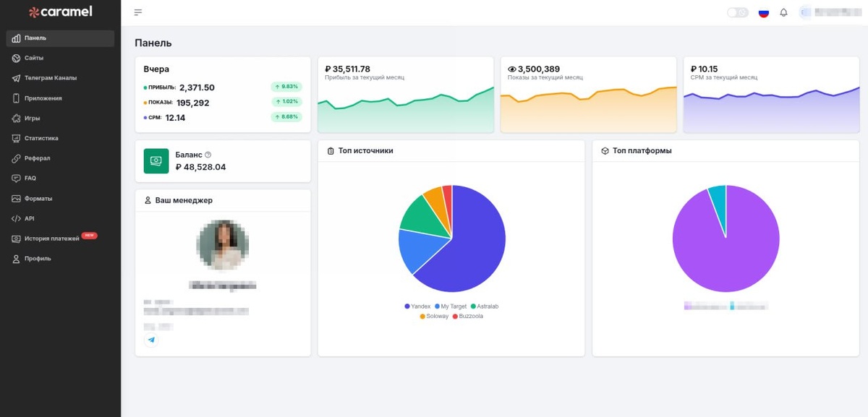Open Профиль settings page
The height and width of the screenshot is (417, 868).
pyautogui.click(x=60, y=259)
